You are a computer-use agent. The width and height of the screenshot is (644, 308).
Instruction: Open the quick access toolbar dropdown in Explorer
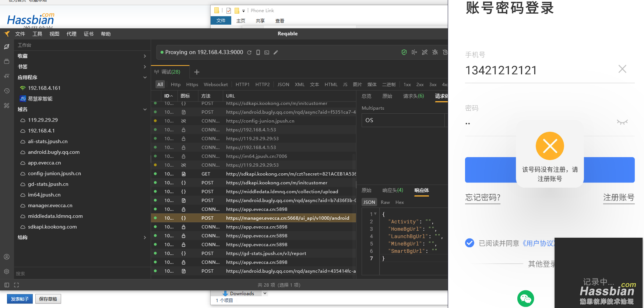click(x=243, y=11)
